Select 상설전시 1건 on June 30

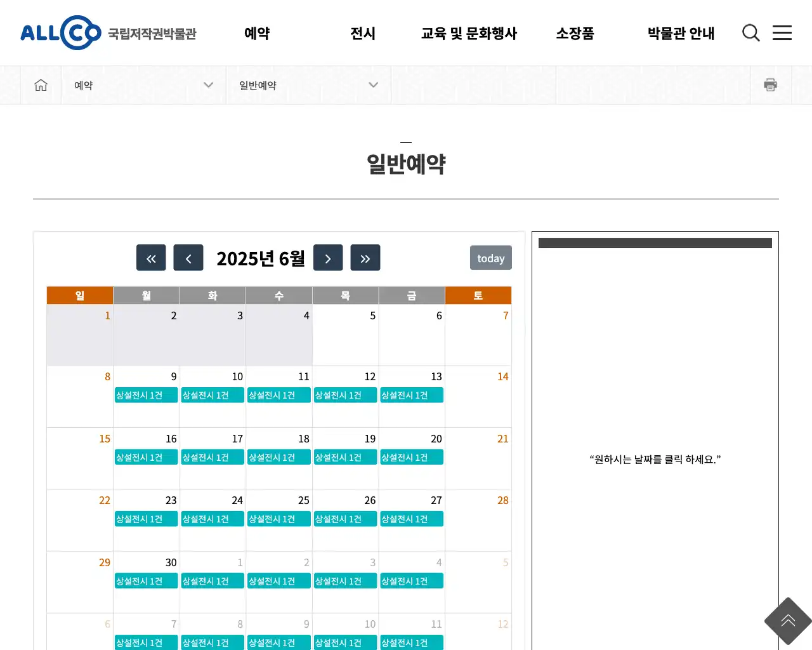pos(147,581)
